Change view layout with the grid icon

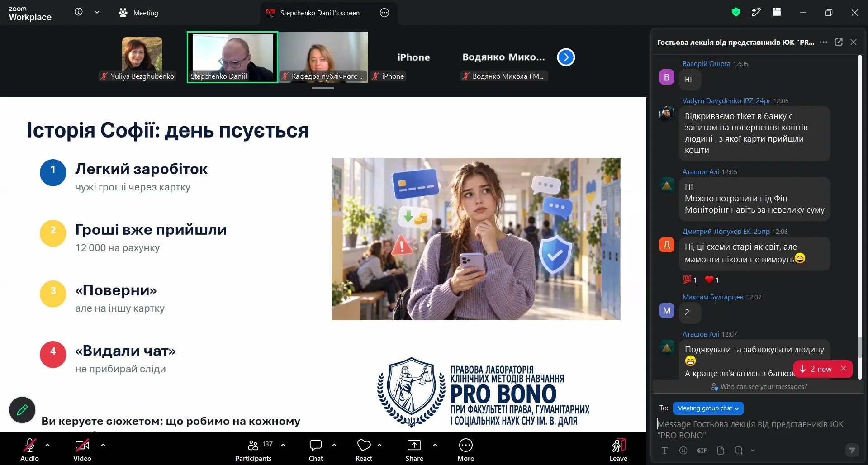point(777,12)
